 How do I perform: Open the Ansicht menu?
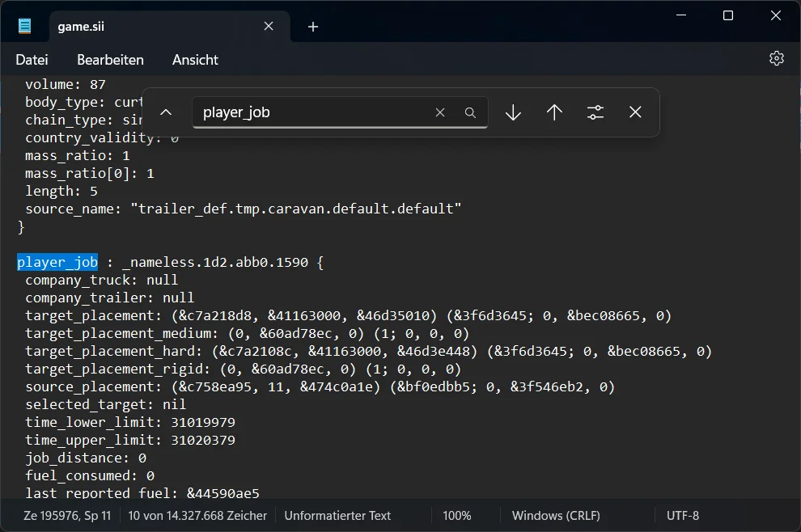coord(195,60)
